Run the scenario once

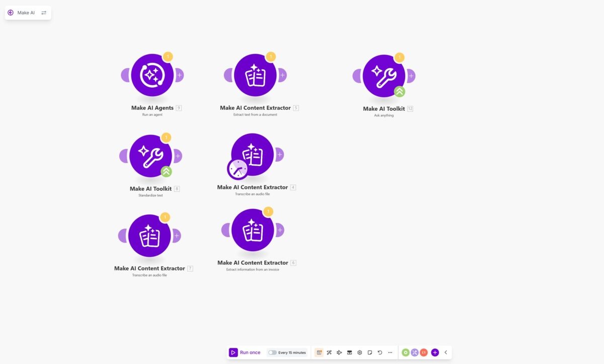245,352
